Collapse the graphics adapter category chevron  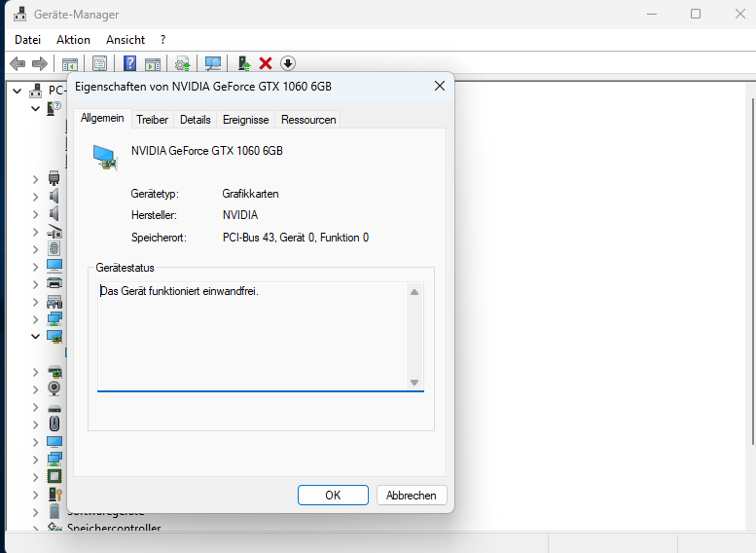35,336
